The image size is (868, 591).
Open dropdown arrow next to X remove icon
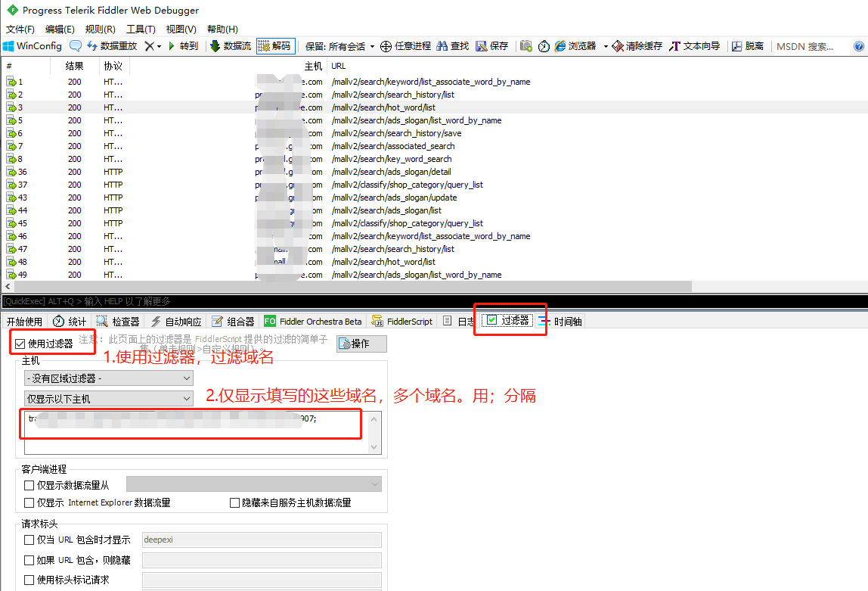tap(159, 46)
